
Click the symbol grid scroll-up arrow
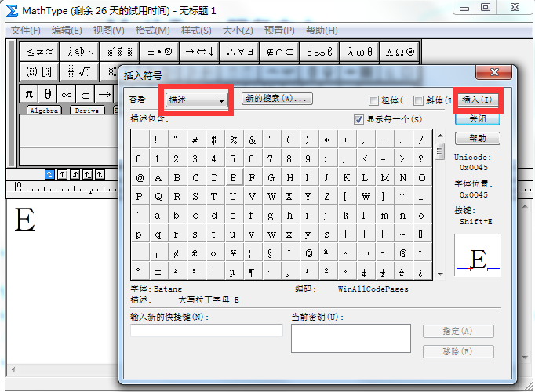click(440, 136)
